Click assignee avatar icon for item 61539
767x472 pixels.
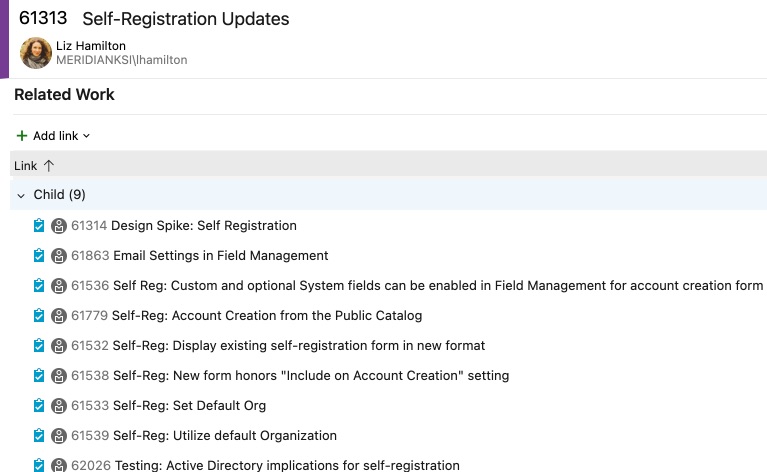click(59, 436)
